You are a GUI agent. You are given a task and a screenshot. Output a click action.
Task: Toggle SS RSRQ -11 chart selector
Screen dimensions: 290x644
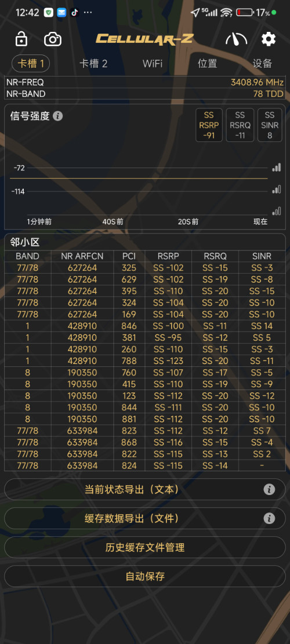(240, 125)
